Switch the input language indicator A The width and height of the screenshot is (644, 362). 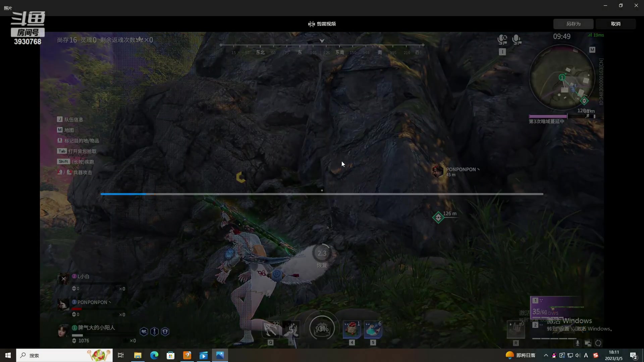coord(586,355)
